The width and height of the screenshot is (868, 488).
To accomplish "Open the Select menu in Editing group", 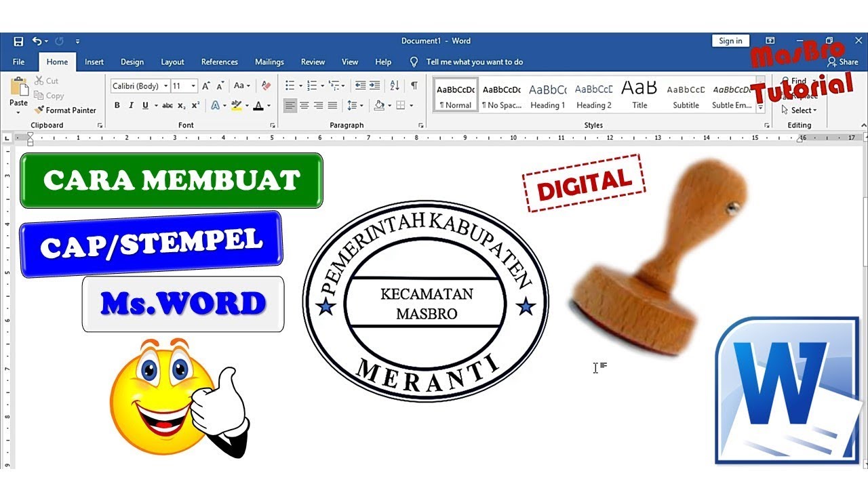I will 800,110.
